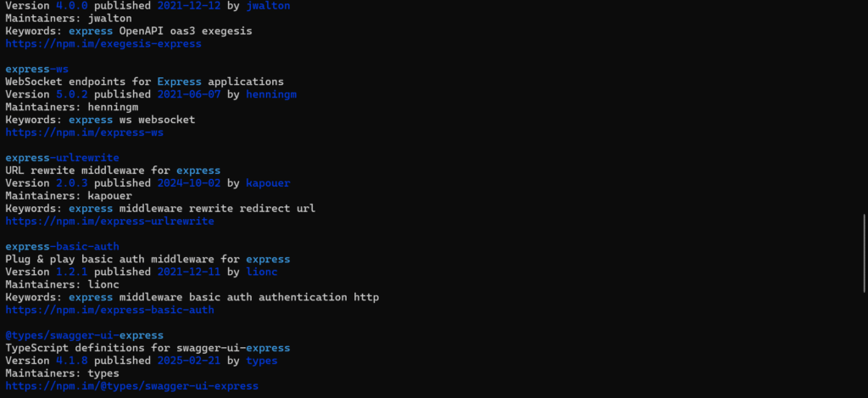Open the npm.im/@types/swagger-ui-express link
Image resolution: width=868 pixels, height=398 pixels.
coord(131,386)
